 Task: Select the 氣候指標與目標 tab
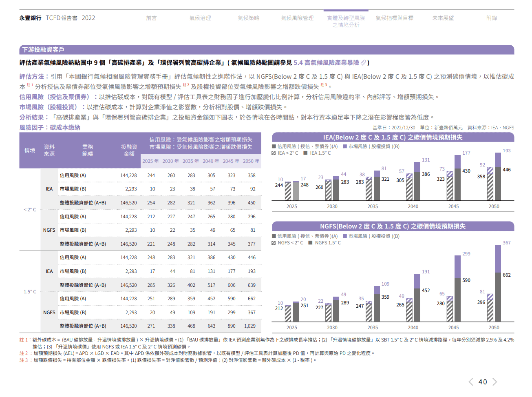(x=394, y=18)
